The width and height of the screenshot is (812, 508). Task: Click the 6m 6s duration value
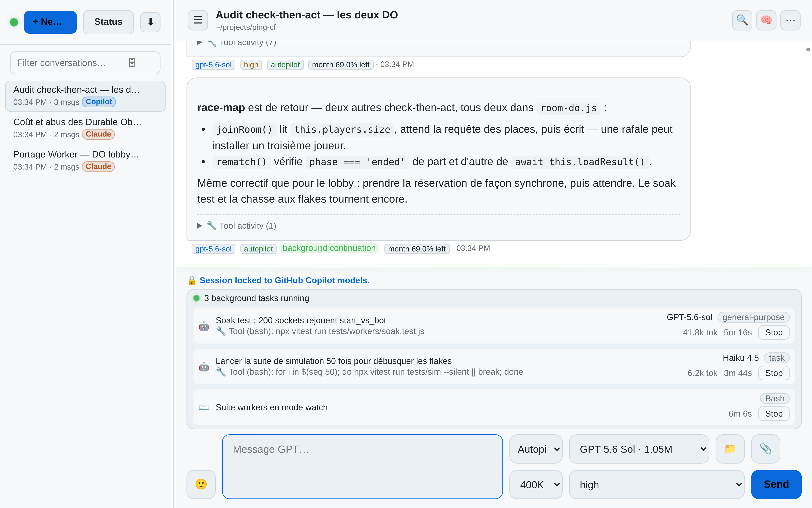740,414
